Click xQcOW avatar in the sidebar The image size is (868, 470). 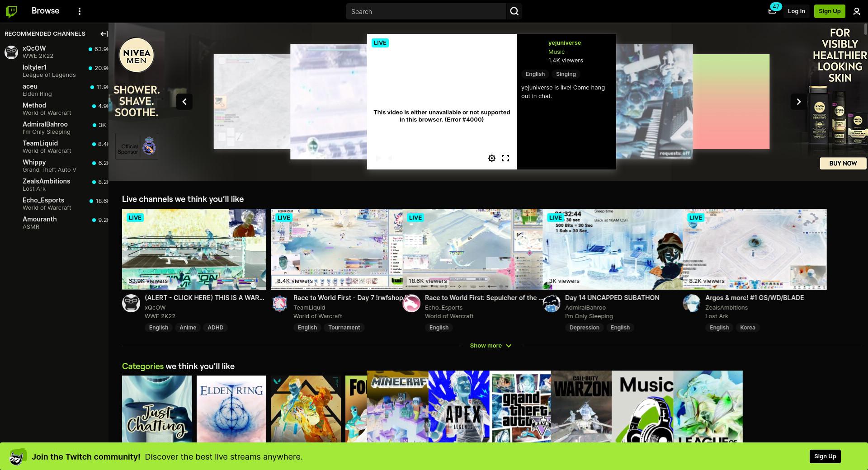pyautogui.click(x=11, y=52)
